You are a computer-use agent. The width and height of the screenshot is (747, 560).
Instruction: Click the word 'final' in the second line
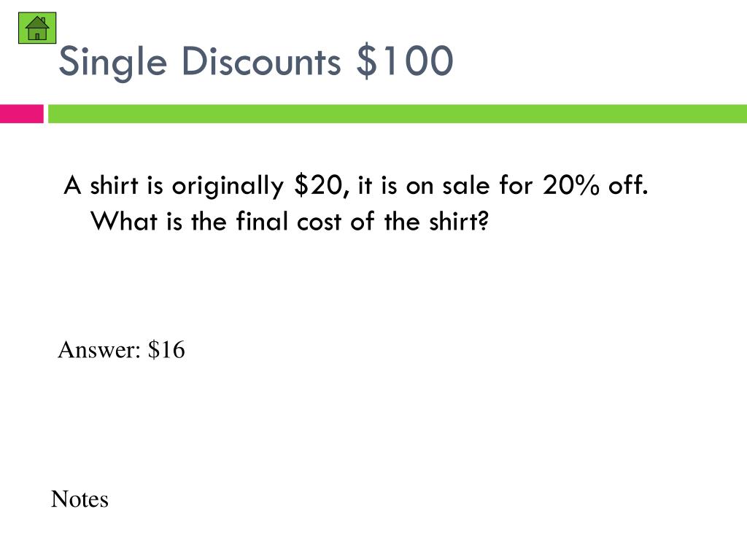pyautogui.click(x=262, y=221)
